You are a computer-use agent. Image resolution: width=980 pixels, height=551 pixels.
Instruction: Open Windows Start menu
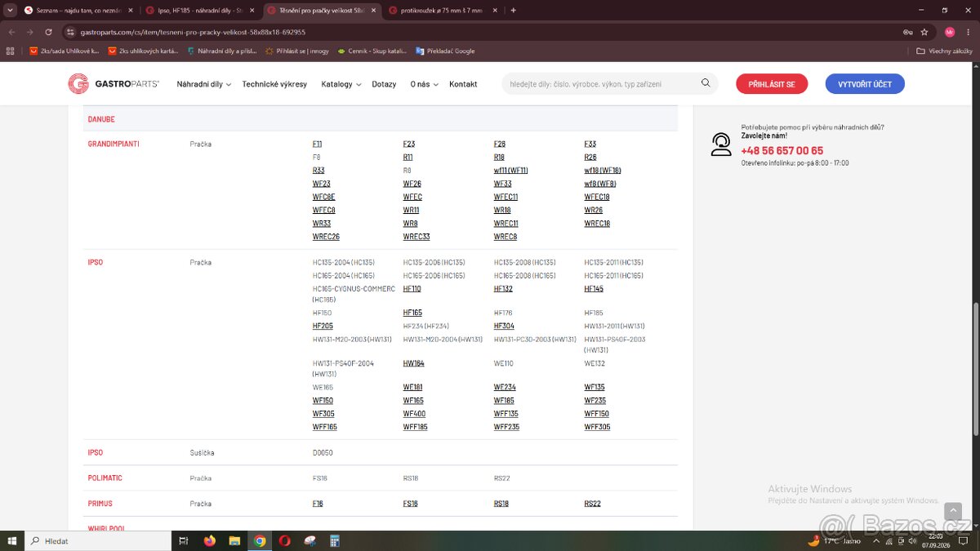click(x=12, y=540)
